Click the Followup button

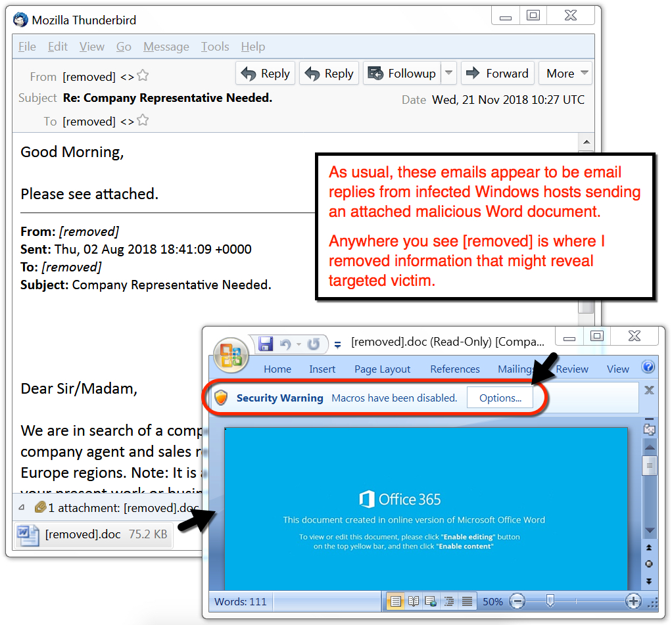point(402,73)
